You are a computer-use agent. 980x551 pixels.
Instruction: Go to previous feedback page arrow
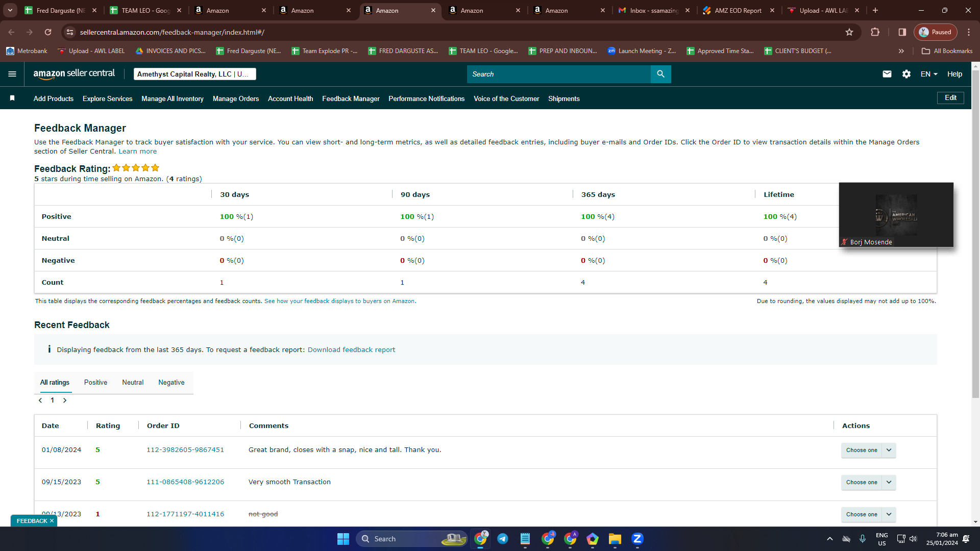40,400
